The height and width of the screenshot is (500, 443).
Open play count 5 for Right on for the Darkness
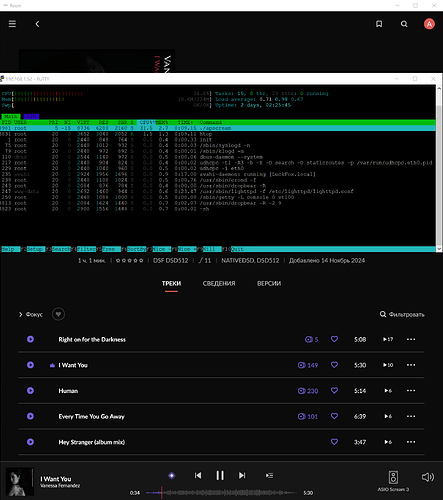coord(311,339)
